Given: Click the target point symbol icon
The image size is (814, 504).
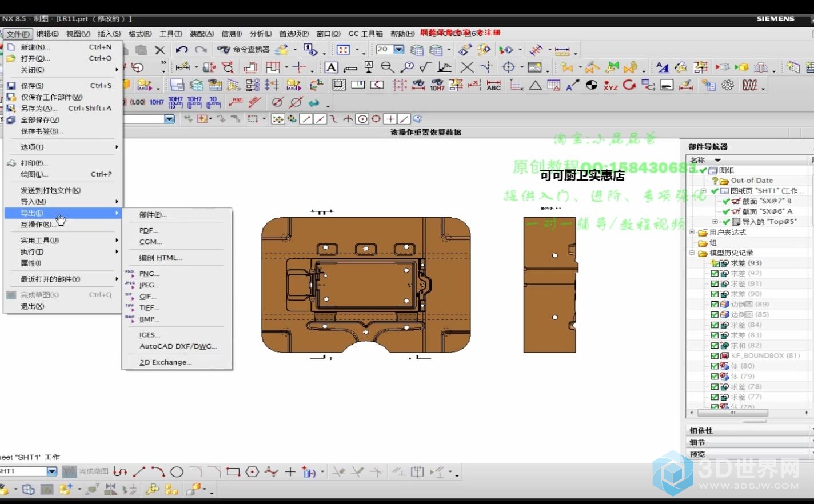Looking at the screenshot, I should coord(508,67).
